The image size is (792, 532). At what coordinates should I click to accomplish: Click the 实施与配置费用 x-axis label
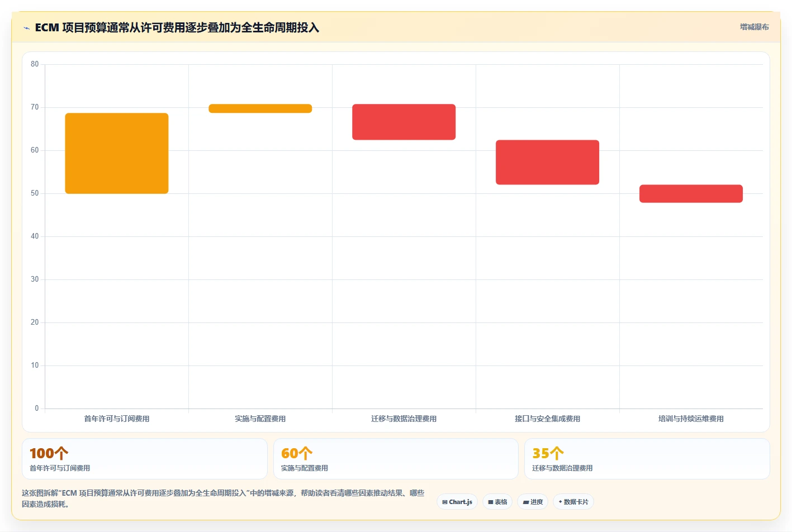[260, 419]
